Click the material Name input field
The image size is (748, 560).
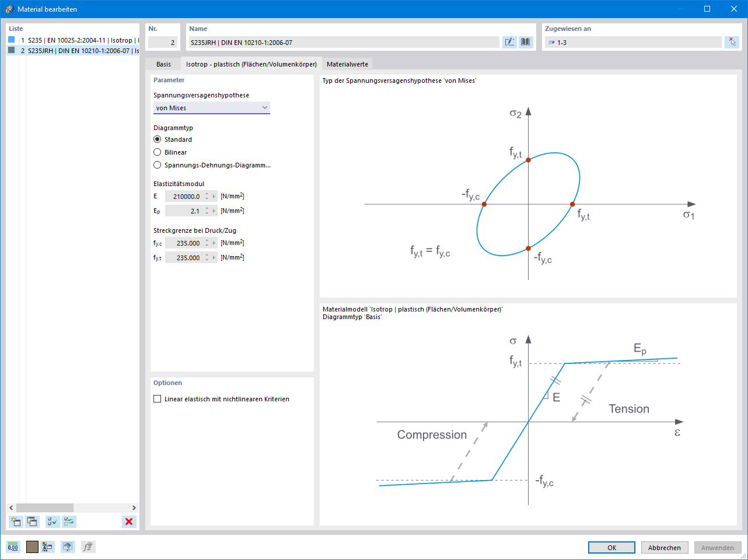coord(344,42)
